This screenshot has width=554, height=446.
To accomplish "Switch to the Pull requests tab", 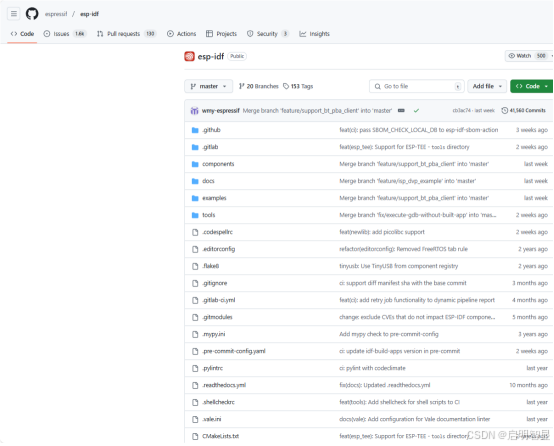I will [x=126, y=34].
